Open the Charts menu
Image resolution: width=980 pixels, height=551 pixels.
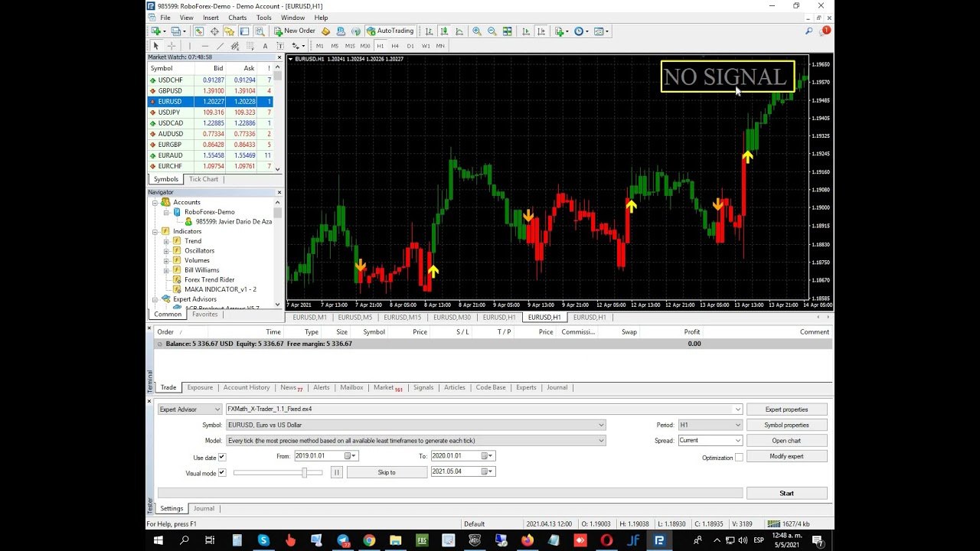(237, 18)
